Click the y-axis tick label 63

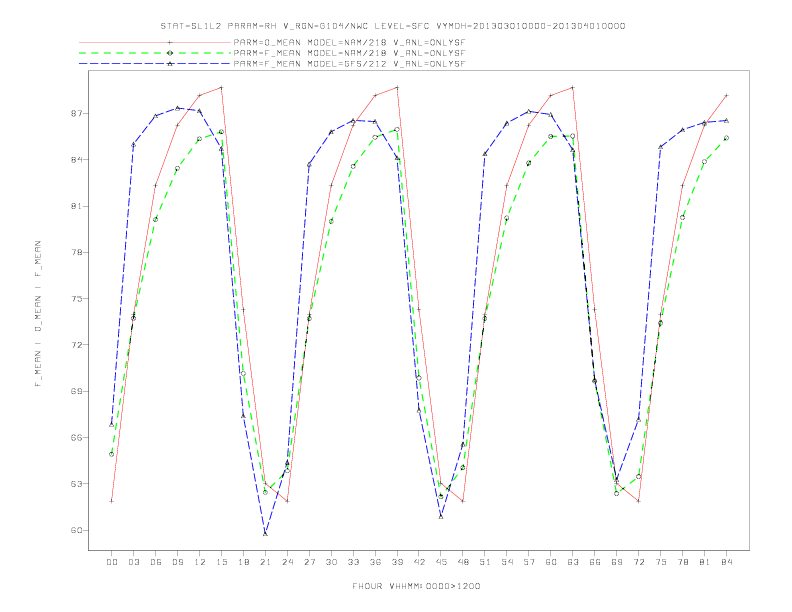[75, 484]
